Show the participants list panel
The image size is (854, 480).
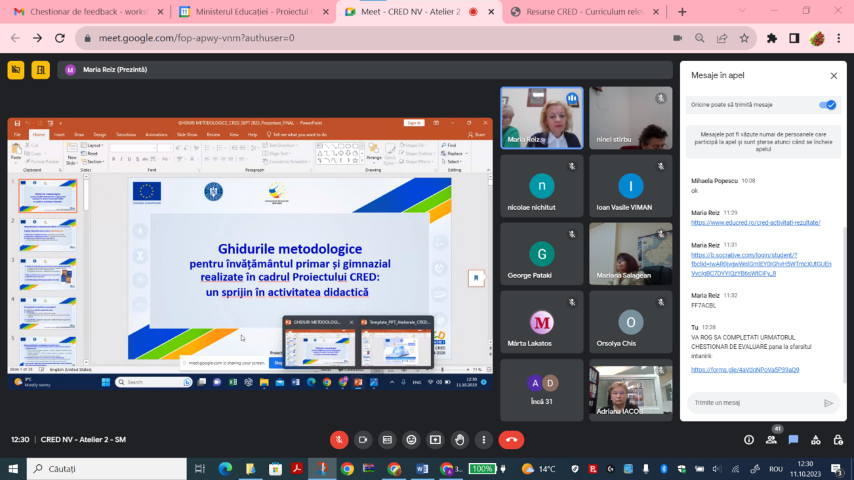click(x=771, y=440)
